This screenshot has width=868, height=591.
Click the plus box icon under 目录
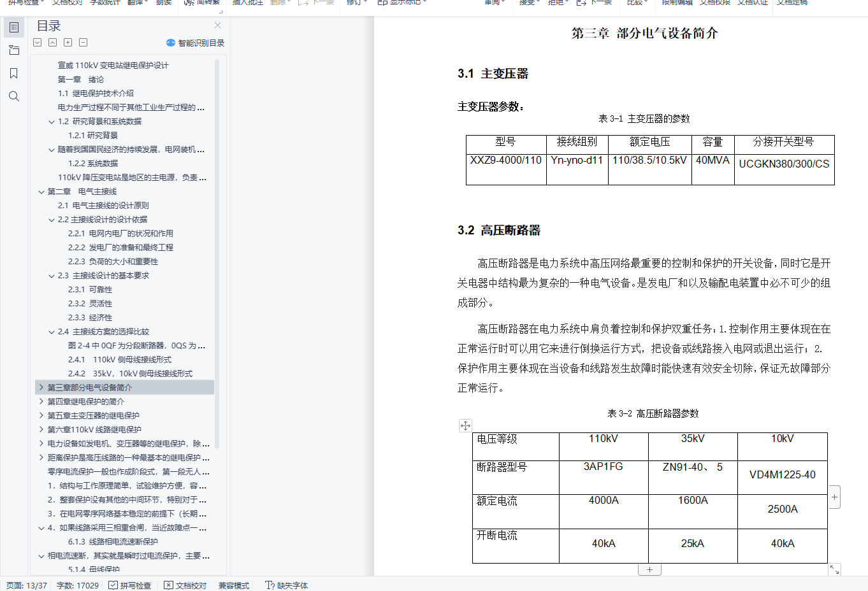coord(68,43)
